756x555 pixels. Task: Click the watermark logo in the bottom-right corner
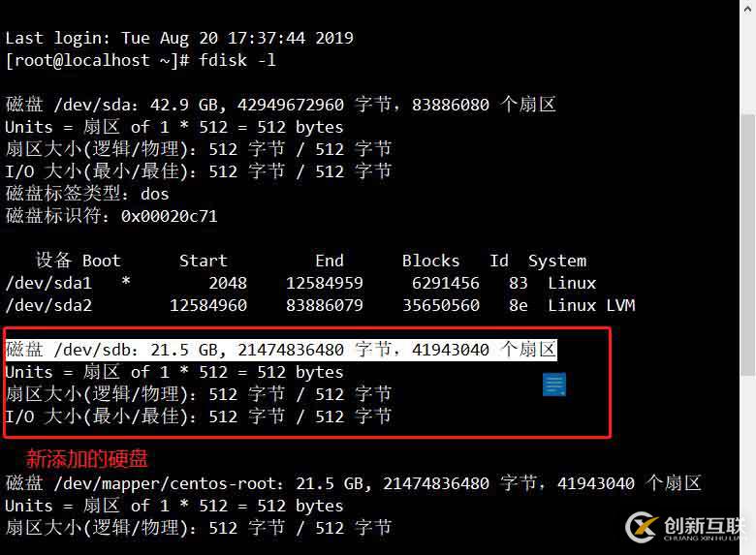pos(684,528)
